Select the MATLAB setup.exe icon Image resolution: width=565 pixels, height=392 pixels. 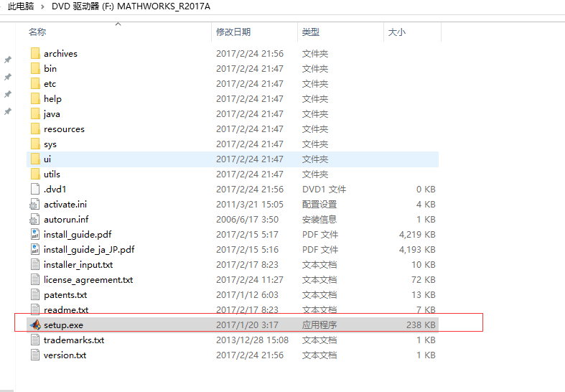[x=35, y=325]
